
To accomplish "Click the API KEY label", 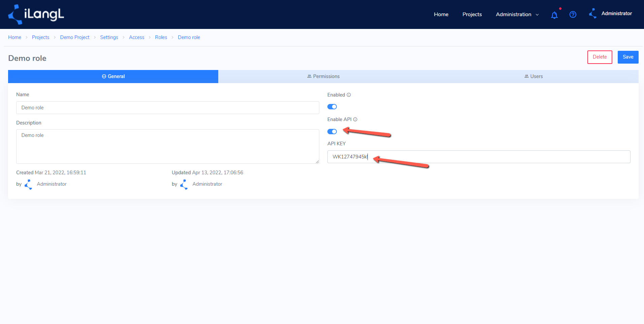I will (336, 144).
